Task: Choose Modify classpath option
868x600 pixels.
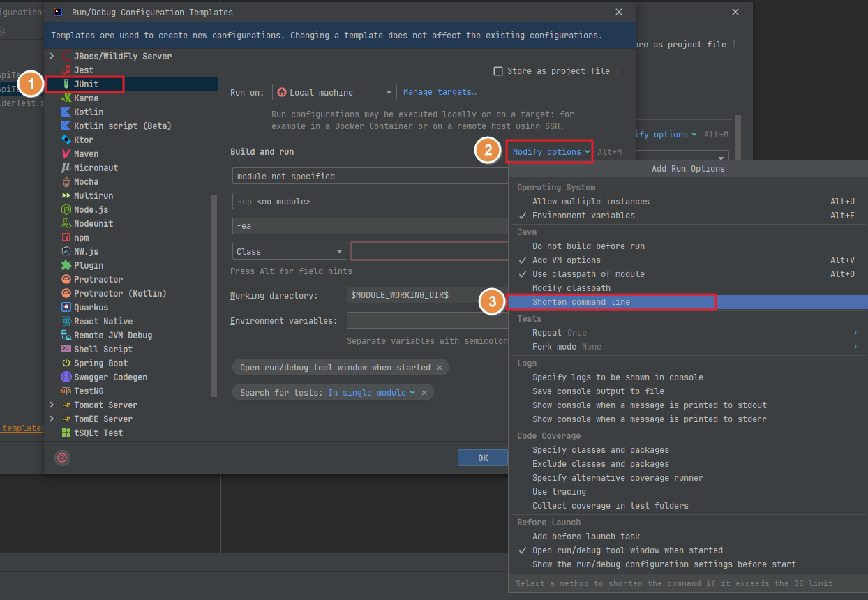Action: point(687,288)
